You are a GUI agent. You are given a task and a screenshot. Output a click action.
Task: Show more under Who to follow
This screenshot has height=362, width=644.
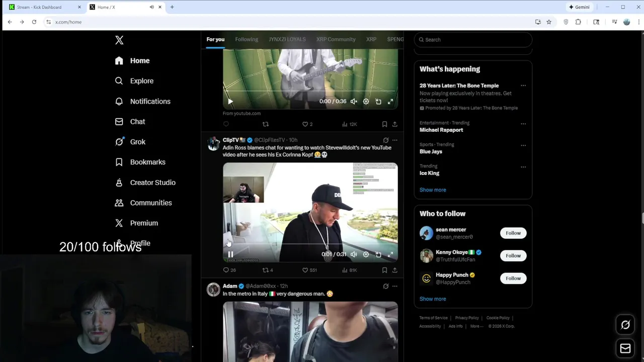pyautogui.click(x=433, y=299)
